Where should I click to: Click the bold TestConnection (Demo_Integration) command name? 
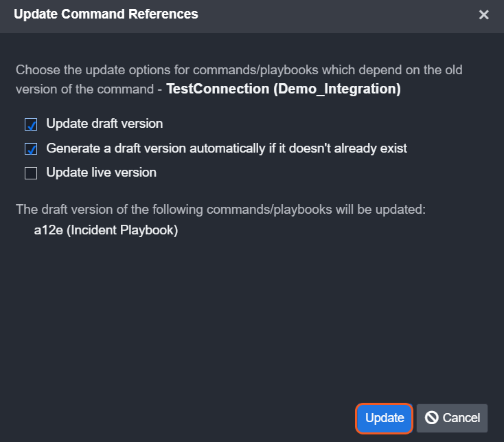point(284,89)
